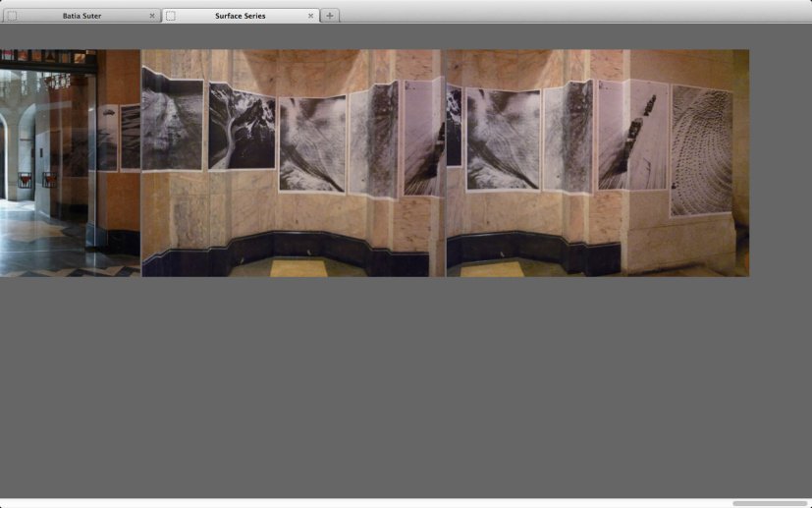The width and height of the screenshot is (812, 508).
Task: Click the Batia Suter tab favicon
Action: click(13, 16)
